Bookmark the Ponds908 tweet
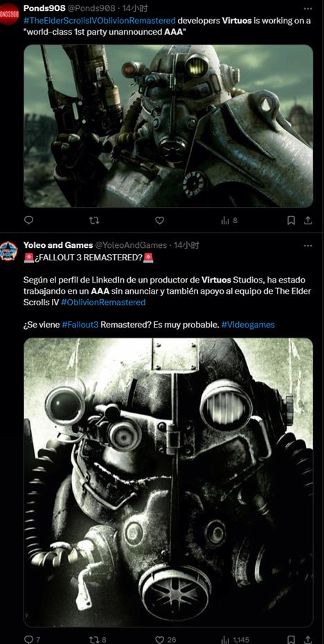Screen dimensions: 324x644 click(291, 221)
